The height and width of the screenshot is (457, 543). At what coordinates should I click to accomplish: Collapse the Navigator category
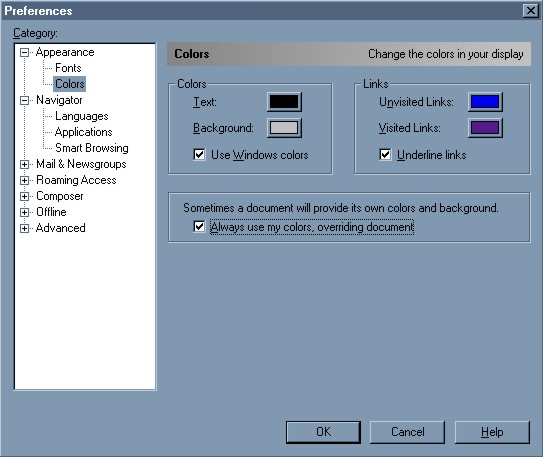tap(24, 100)
